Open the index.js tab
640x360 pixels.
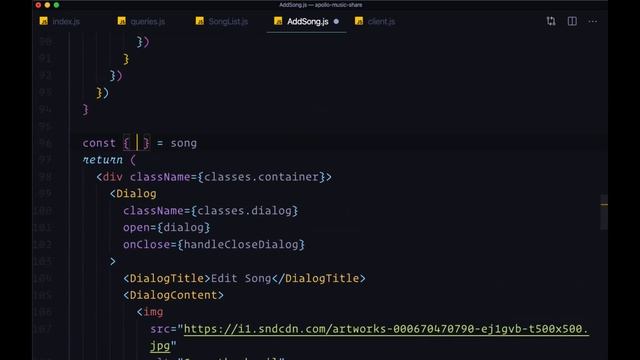click(60, 21)
